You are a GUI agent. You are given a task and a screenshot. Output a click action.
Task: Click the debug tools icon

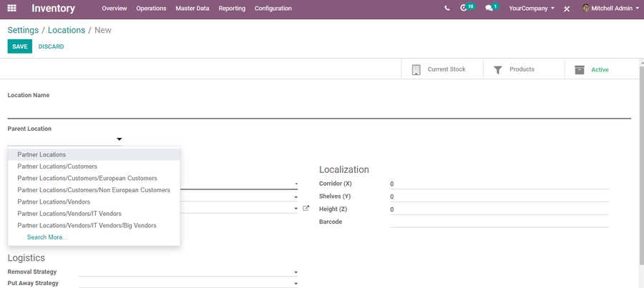click(x=567, y=9)
